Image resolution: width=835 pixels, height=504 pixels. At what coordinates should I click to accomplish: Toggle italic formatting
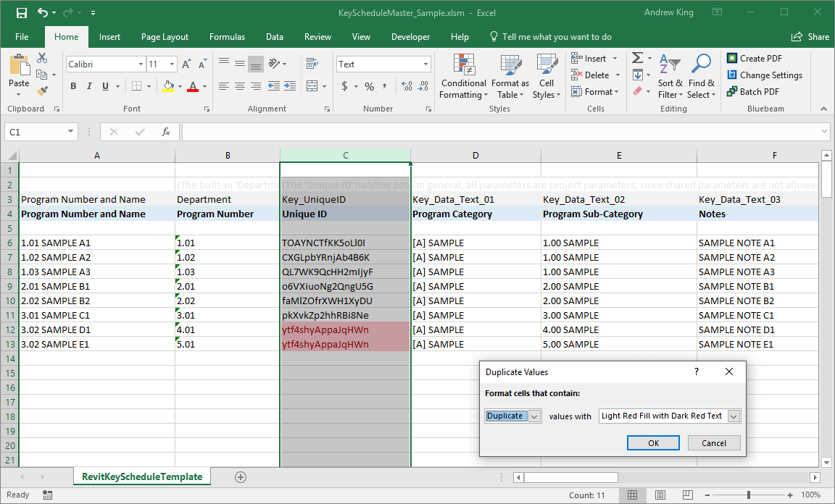[88, 85]
